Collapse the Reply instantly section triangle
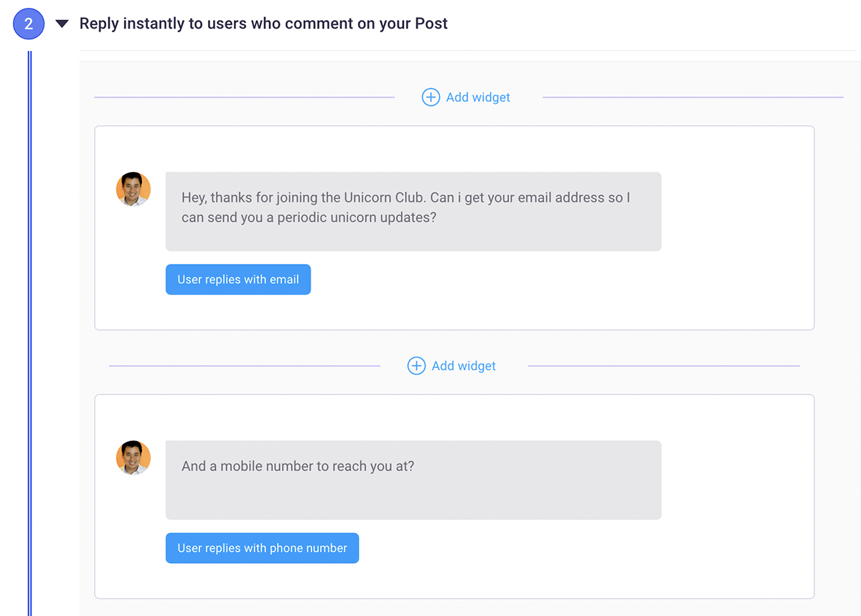The image size is (861, 616). point(62,24)
